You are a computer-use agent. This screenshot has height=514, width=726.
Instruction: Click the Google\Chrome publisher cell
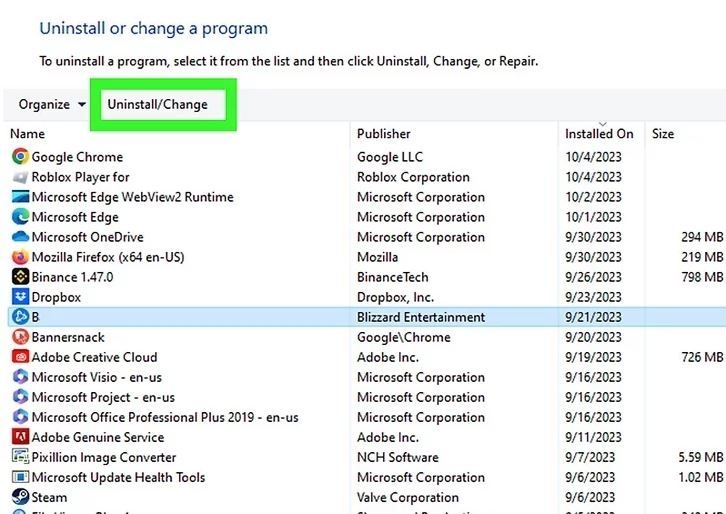click(403, 337)
